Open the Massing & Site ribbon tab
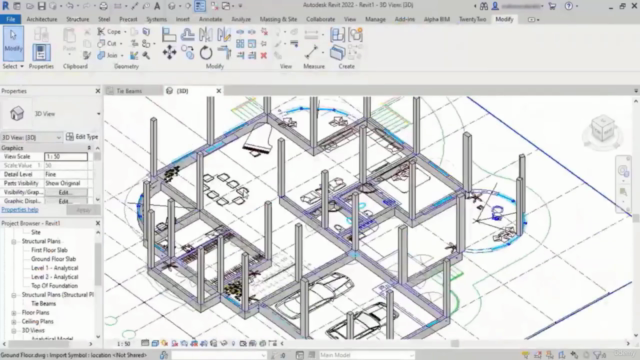 pos(278,19)
